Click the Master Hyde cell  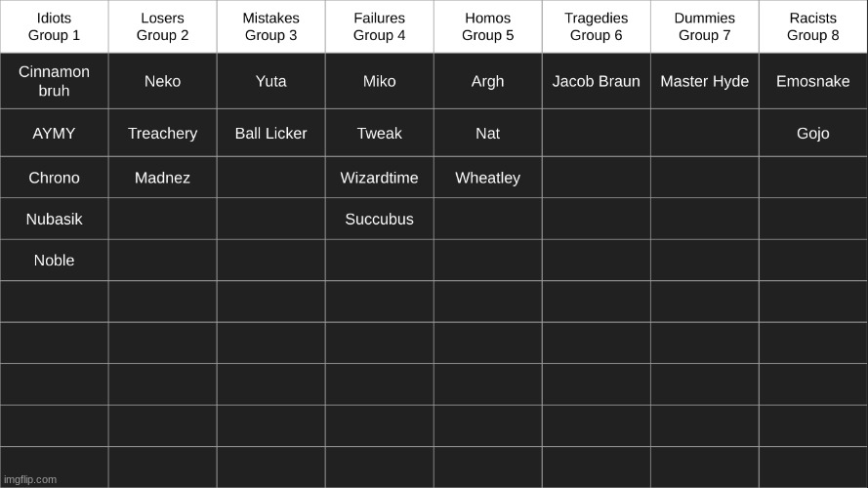(x=705, y=81)
